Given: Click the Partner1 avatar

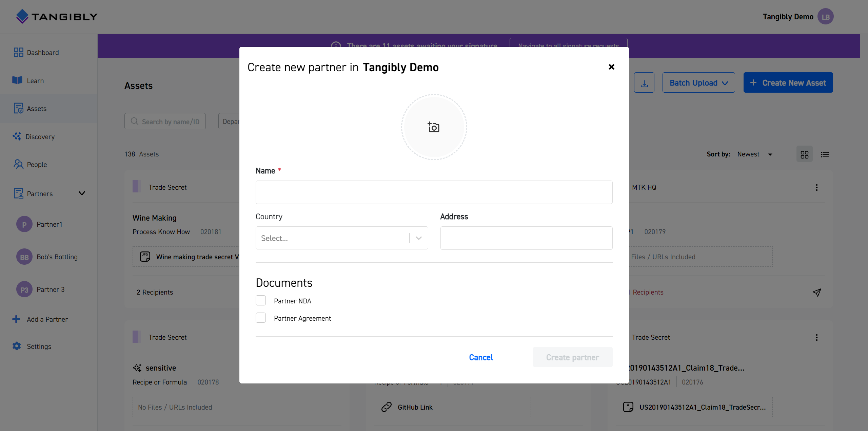Looking at the screenshot, I should coord(24,224).
